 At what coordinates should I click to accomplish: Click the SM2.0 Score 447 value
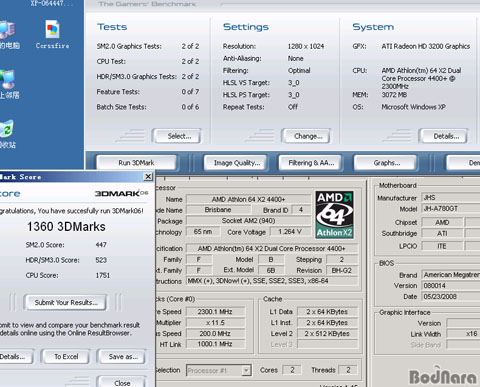tap(101, 245)
